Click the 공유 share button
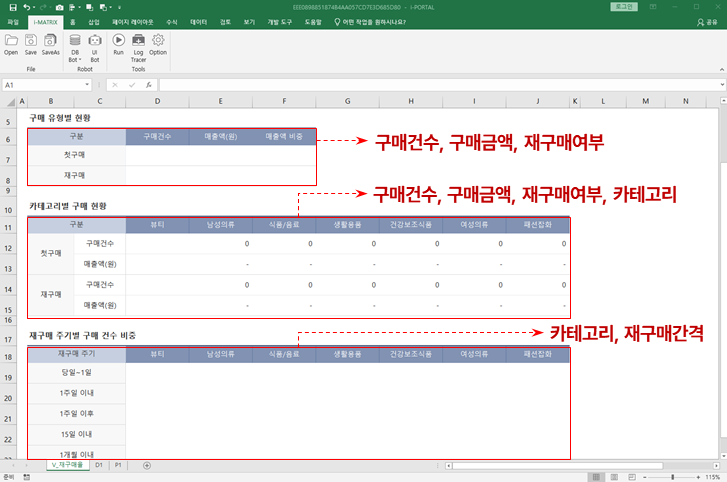This screenshot has height=482, width=727. (x=707, y=22)
